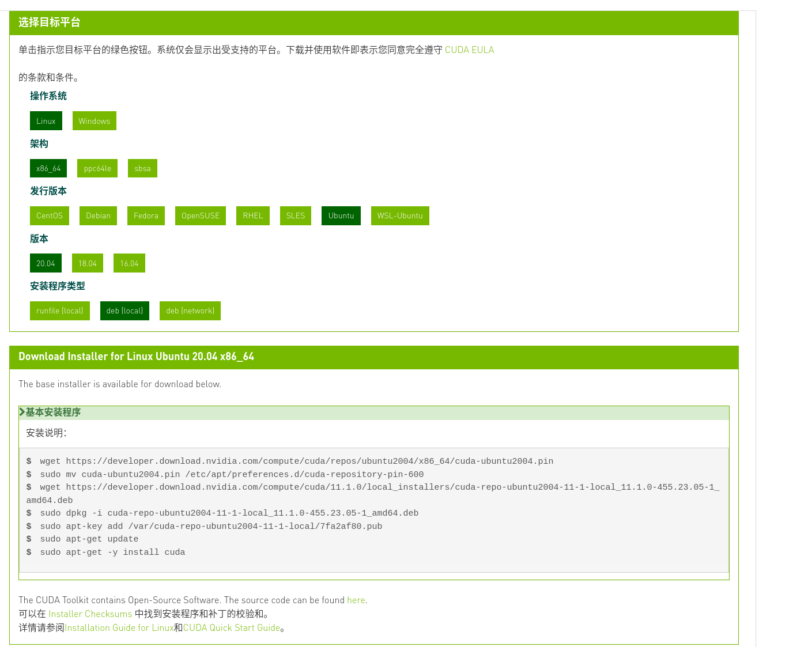This screenshot has width=812, height=647.
Task: Choose the x86_64 architecture
Action: 48,168
